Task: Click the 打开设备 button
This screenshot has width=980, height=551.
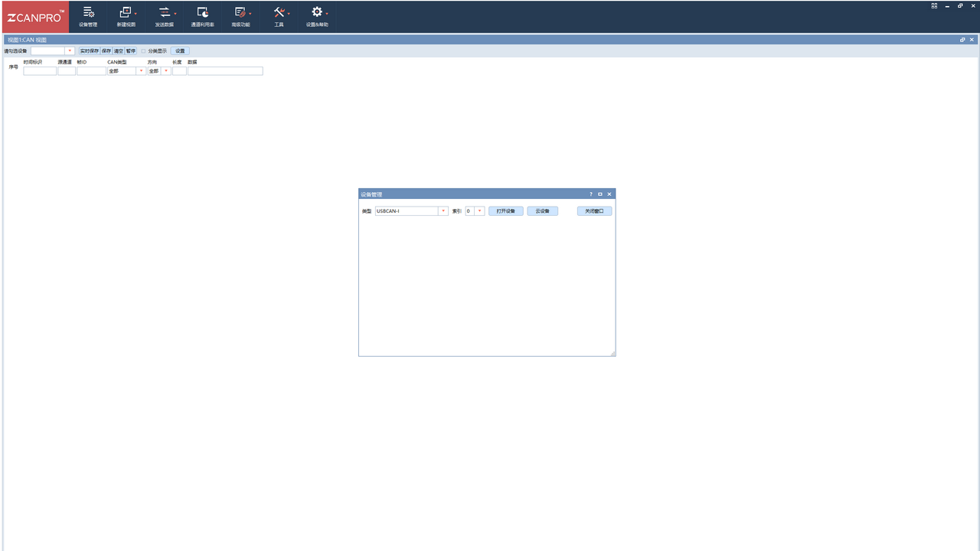Action: 505,211
